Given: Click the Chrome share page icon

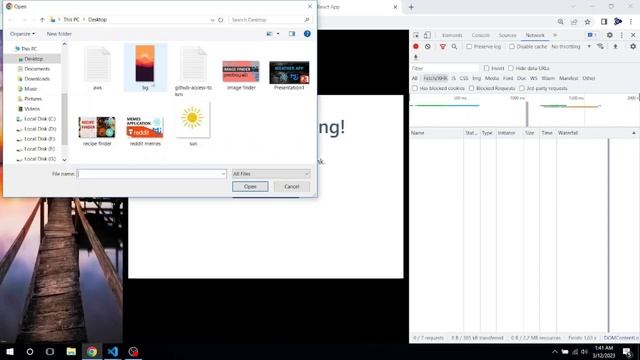Looking at the screenshot, I should [x=574, y=22].
